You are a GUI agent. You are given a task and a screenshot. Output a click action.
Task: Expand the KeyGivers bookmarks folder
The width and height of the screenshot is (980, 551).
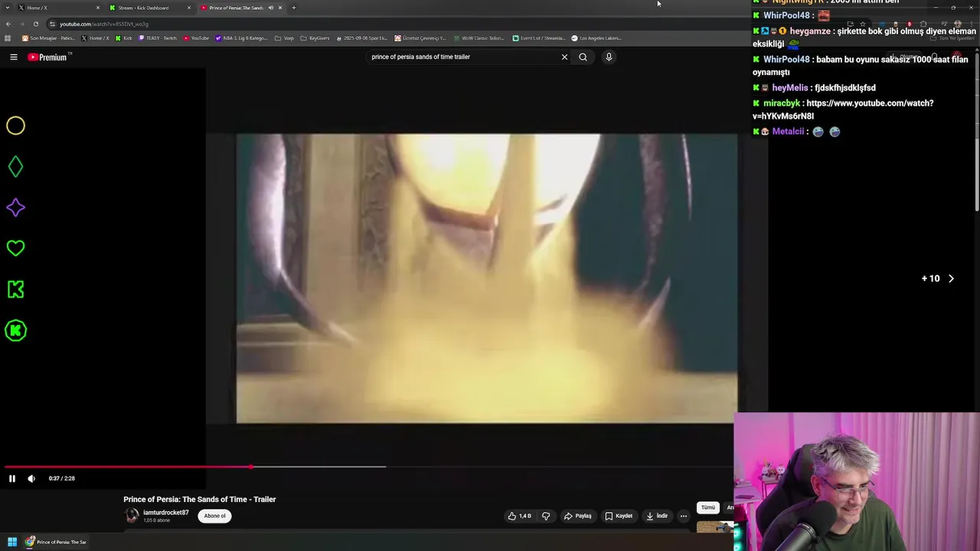pos(315,37)
